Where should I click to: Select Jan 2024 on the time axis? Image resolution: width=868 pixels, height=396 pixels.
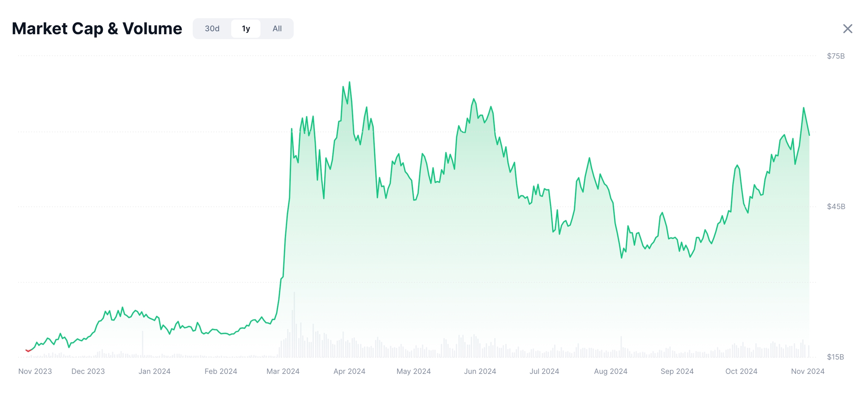coord(154,371)
